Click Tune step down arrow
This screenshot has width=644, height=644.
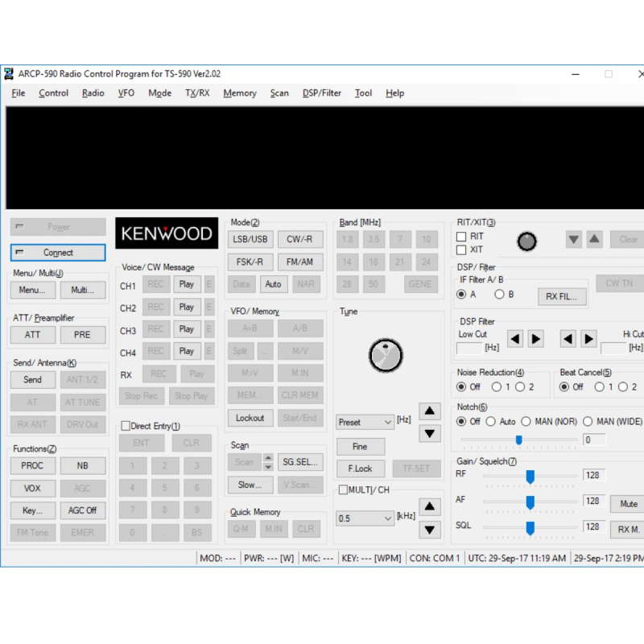pos(430,433)
